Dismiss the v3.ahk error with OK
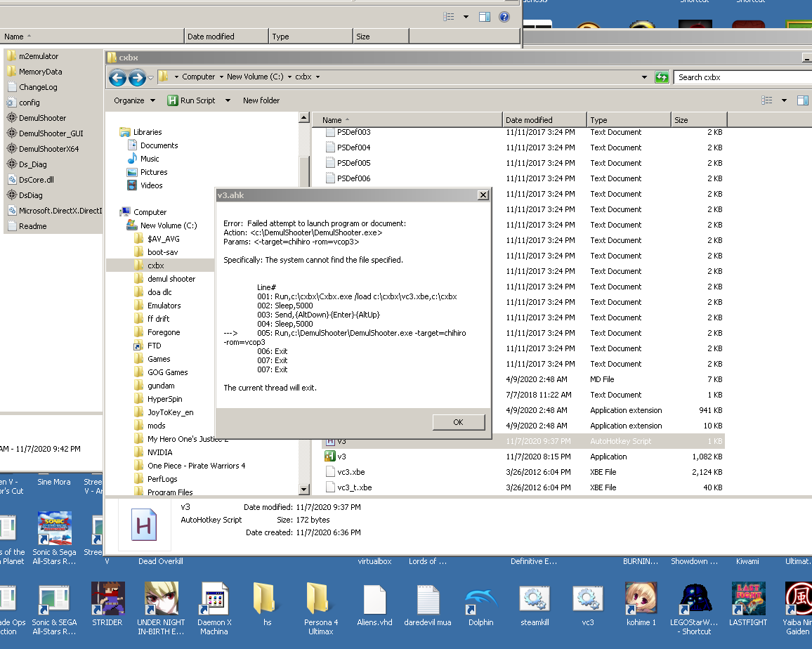Image resolution: width=812 pixels, height=649 pixels. tap(459, 421)
